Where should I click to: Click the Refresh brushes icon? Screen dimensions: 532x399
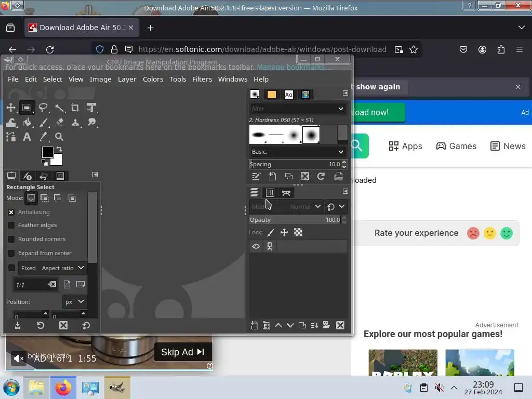coord(321,177)
